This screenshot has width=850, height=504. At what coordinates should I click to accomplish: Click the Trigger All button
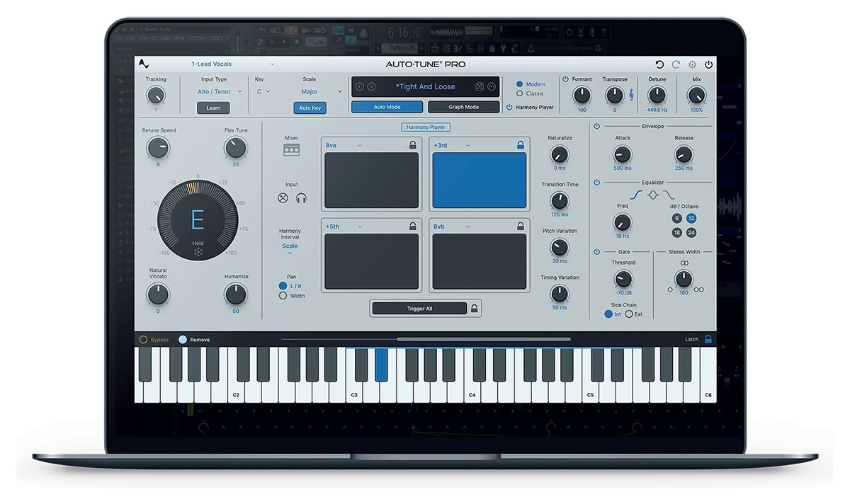point(419,309)
